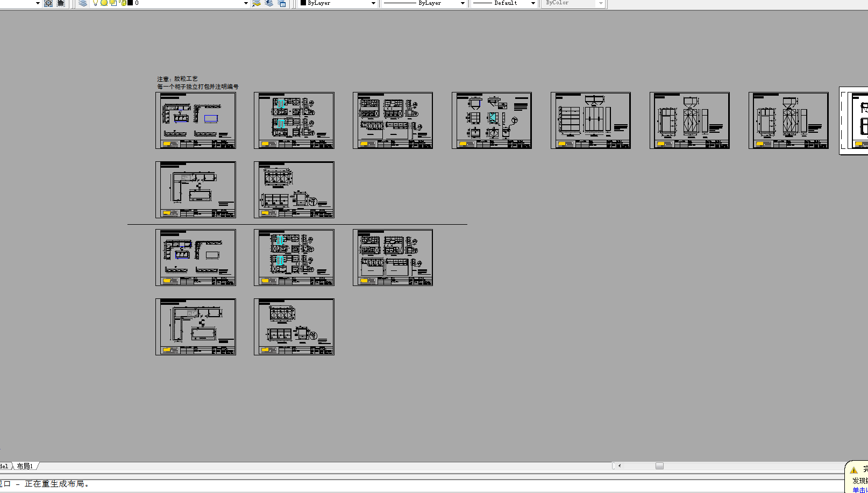This screenshot has width=868, height=493.
Task: Click the my workspace icon beside the gear
Action: coord(61,3)
